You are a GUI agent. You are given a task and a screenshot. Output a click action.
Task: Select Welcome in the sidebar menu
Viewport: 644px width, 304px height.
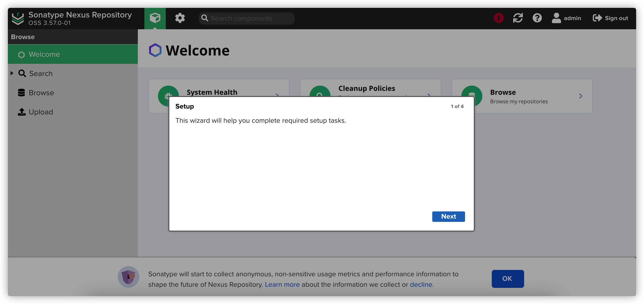pos(44,54)
